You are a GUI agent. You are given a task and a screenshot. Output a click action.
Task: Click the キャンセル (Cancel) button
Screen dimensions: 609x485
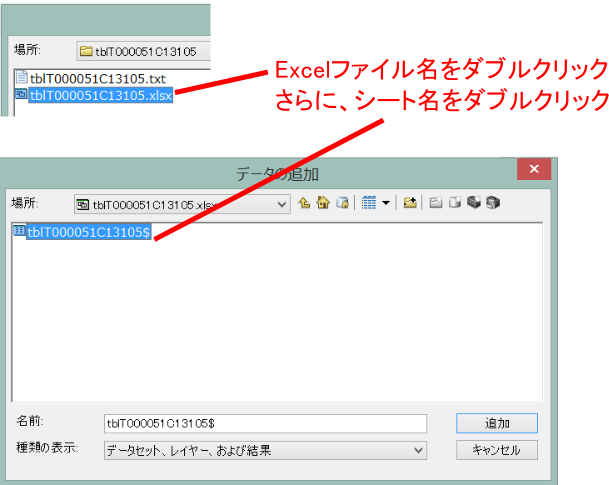497,450
